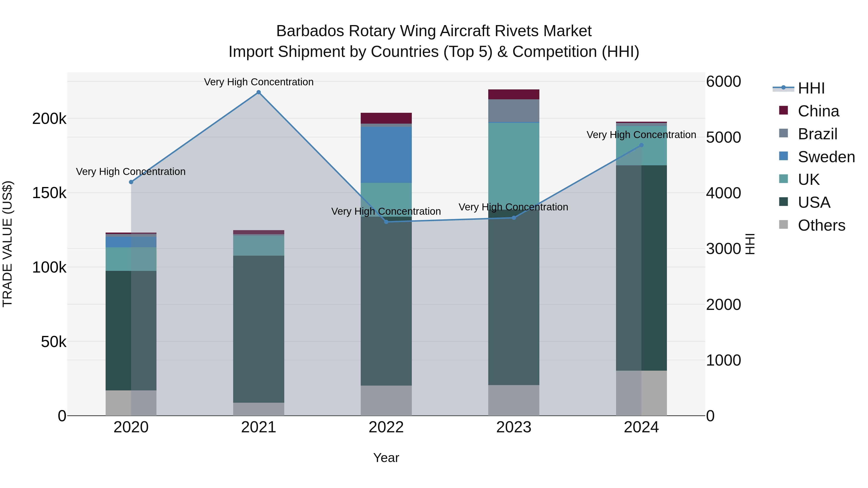
Task: Click the chart title 'Barbados Rotary Wing Aircraft Rivets Market'
Action: coord(434,31)
